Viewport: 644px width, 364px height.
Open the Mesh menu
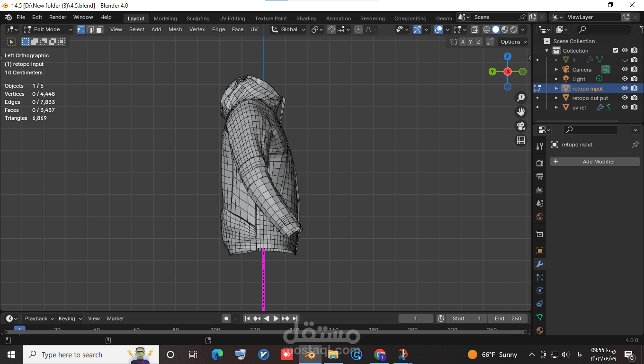[x=175, y=29]
